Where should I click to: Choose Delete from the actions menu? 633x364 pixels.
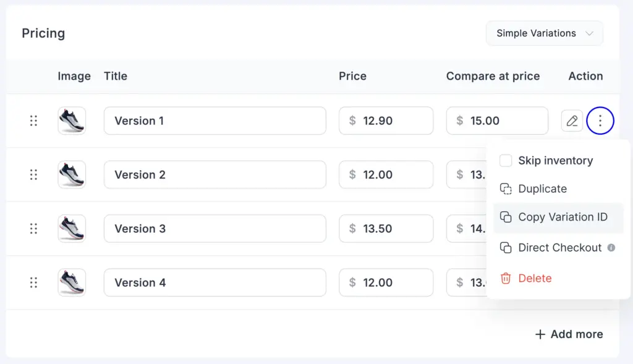point(535,278)
